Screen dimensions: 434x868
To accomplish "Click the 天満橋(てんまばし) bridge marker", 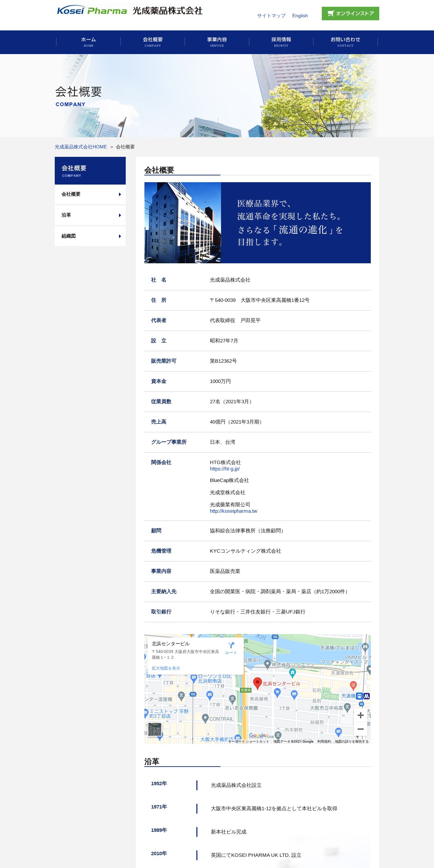I will [365, 647].
